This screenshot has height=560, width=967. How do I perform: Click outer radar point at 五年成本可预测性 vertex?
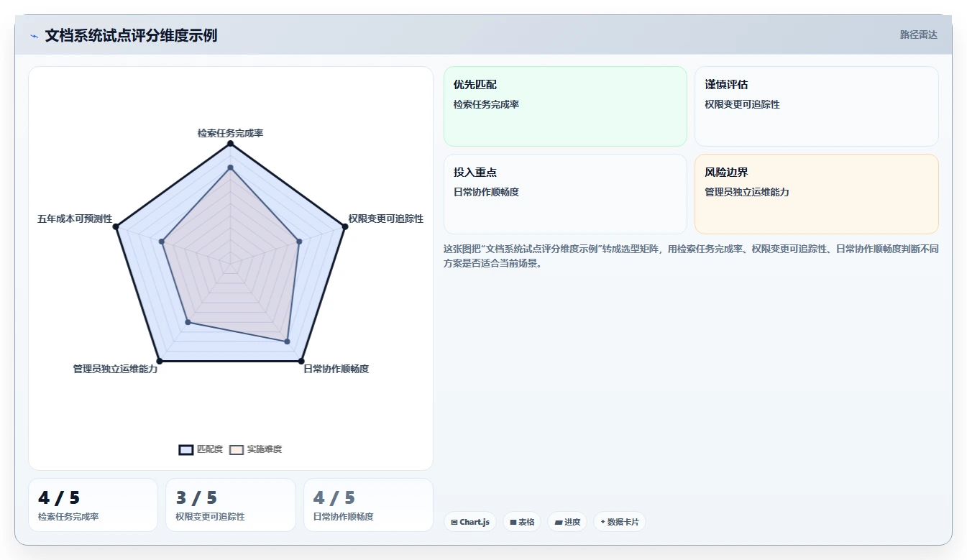(x=116, y=226)
